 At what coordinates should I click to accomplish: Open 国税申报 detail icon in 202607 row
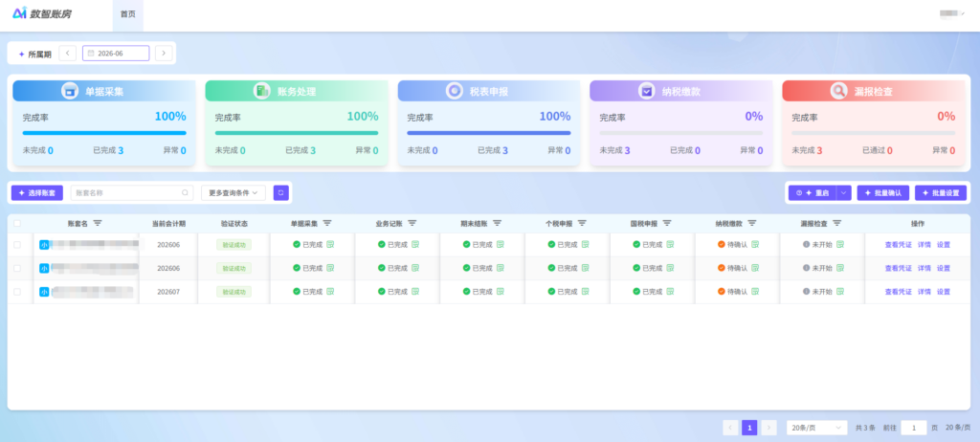670,292
